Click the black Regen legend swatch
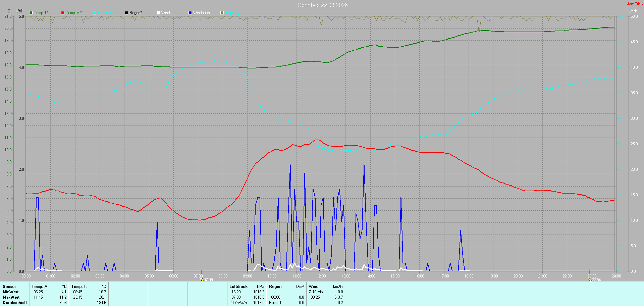 [x=126, y=13]
